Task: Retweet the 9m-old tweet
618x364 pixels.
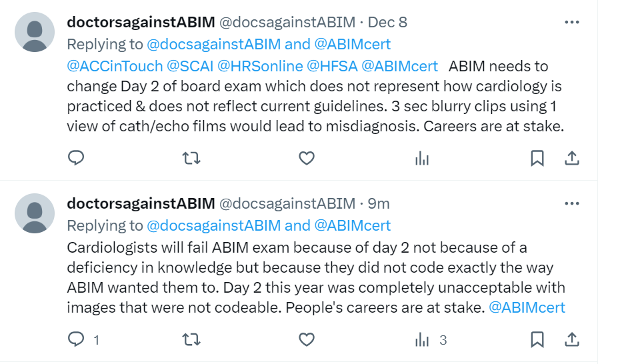Action: [x=191, y=340]
